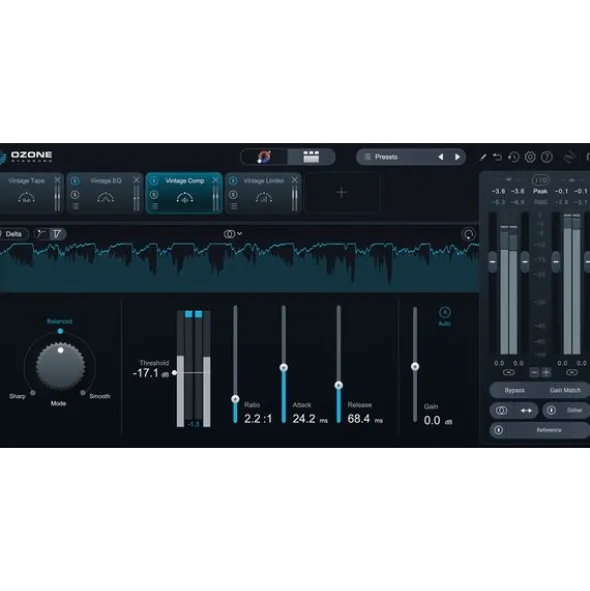Click the Peak meter type label
This screenshot has height=591, width=590.
point(540,191)
